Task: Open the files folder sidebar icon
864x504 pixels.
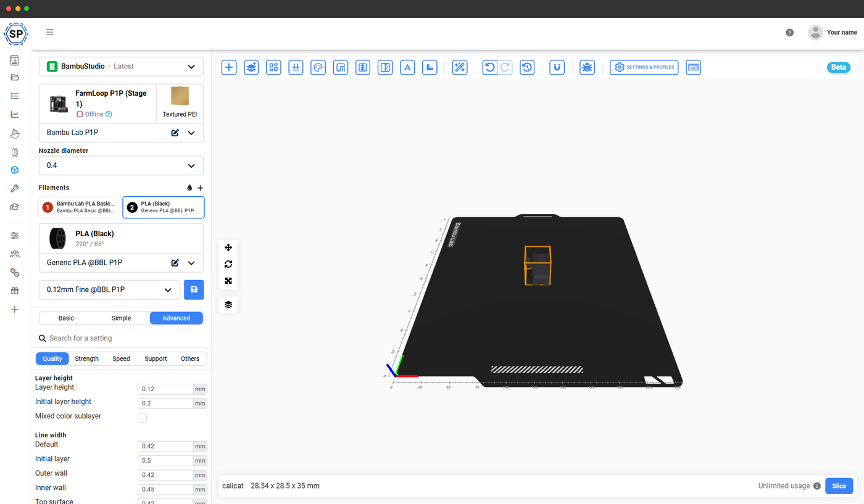Action: pos(15,78)
